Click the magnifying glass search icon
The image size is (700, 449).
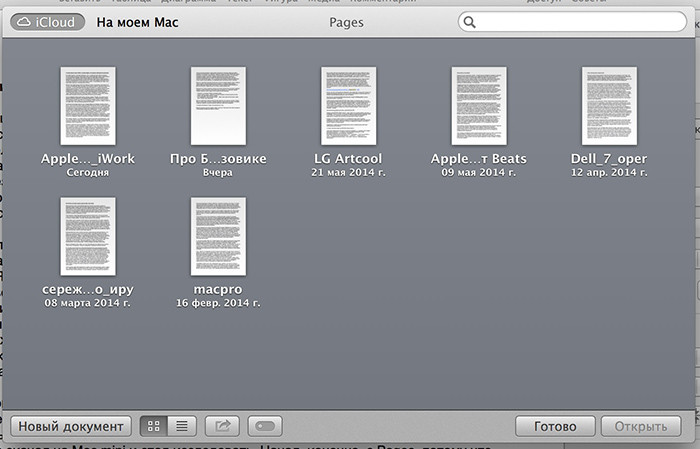(470, 21)
